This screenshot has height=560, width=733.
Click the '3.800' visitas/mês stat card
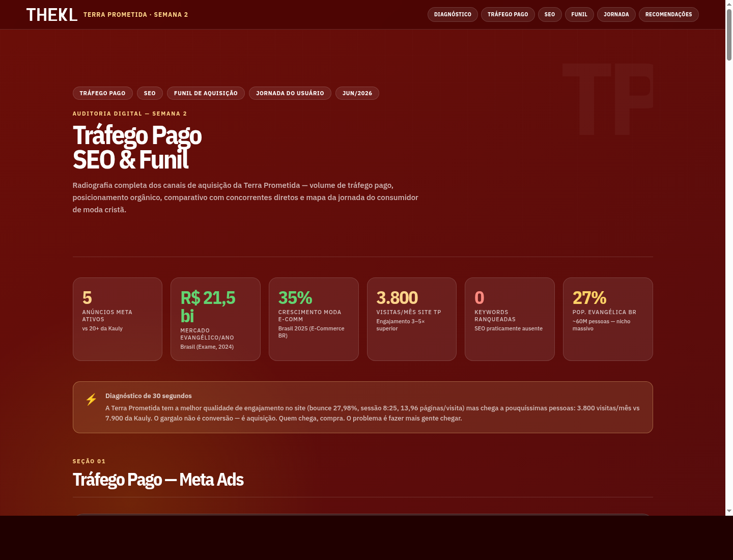pyautogui.click(x=412, y=319)
